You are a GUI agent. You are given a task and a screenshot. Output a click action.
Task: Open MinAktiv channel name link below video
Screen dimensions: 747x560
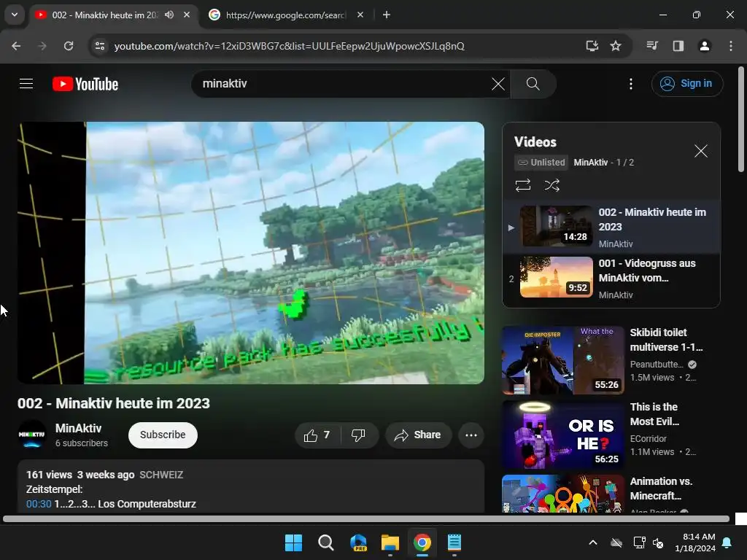pyautogui.click(x=78, y=428)
